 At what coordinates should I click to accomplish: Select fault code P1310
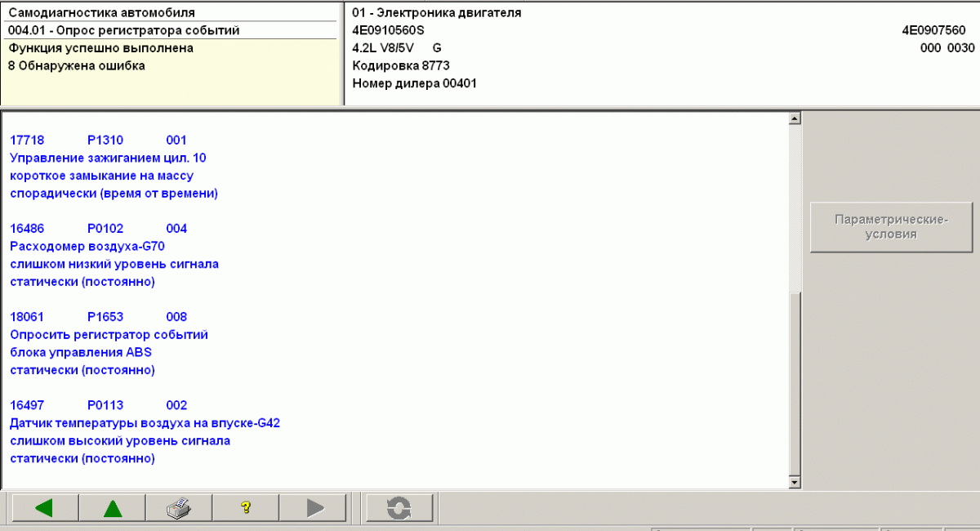105,141
